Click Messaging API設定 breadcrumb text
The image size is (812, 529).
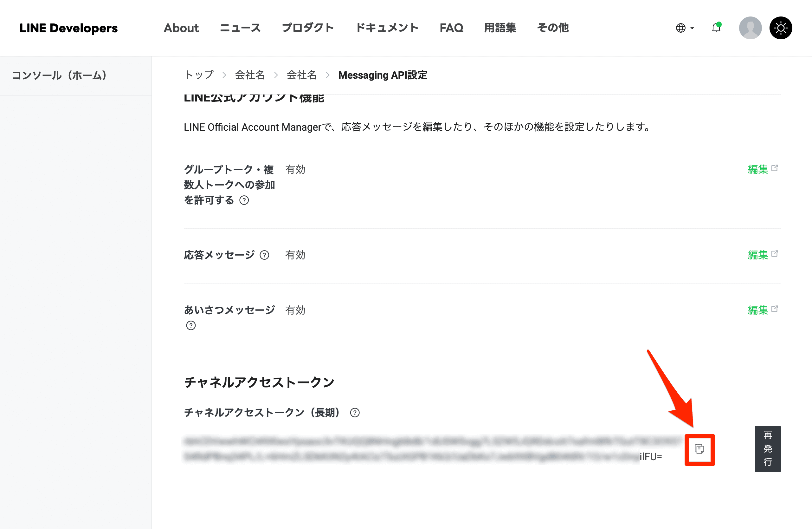[x=383, y=75]
